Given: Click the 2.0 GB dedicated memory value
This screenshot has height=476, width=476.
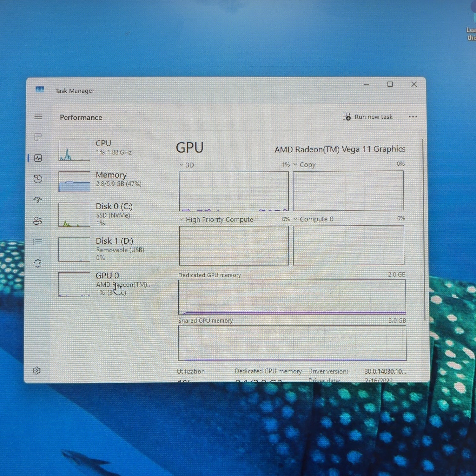Looking at the screenshot, I should 397,274.
